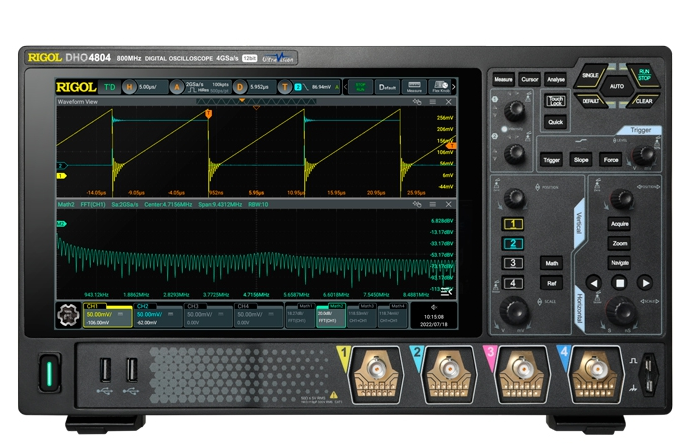Toggle the CH3 channel tile

[208, 315]
